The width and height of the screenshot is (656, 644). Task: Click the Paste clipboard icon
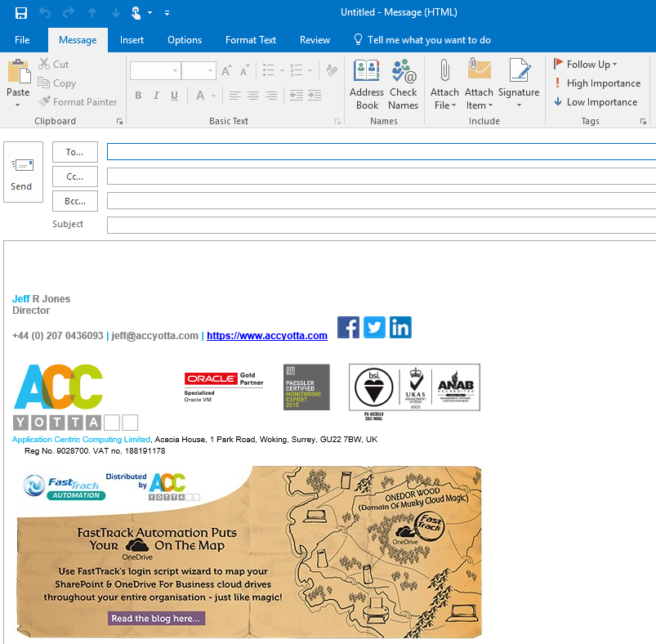(x=19, y=71)
